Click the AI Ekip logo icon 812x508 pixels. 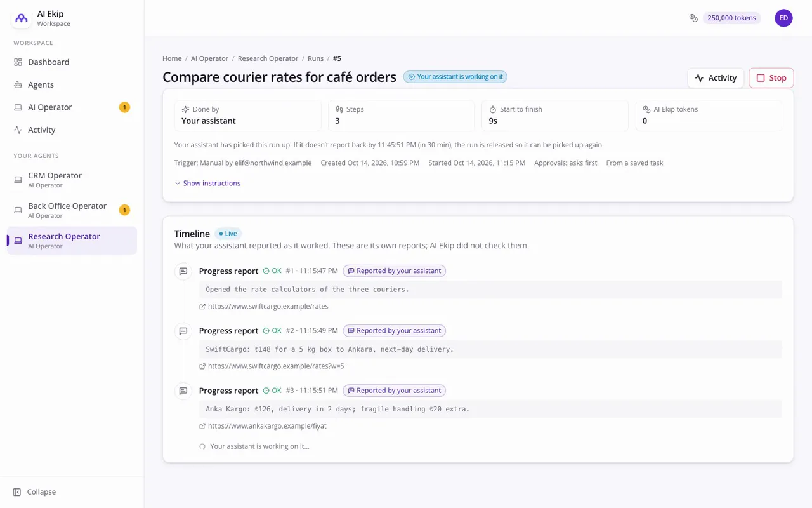[22, 18]
